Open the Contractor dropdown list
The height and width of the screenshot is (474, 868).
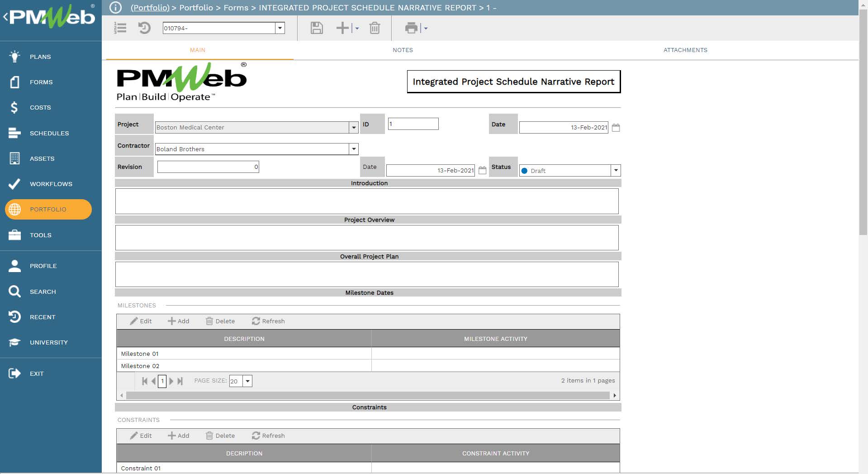coord(354,149)
